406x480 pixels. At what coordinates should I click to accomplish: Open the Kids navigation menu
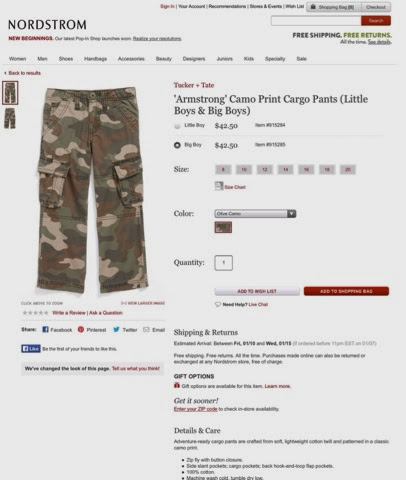249,59
